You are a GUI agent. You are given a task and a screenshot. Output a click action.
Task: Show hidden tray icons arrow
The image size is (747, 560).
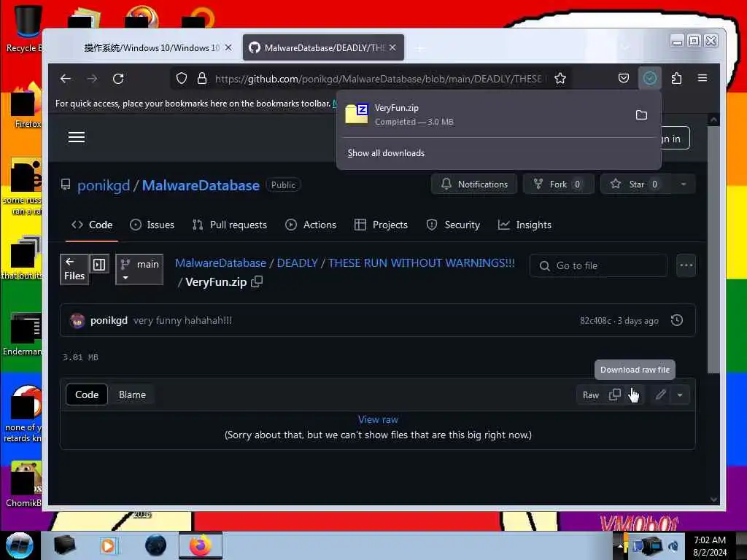click(x=619, y=546)
